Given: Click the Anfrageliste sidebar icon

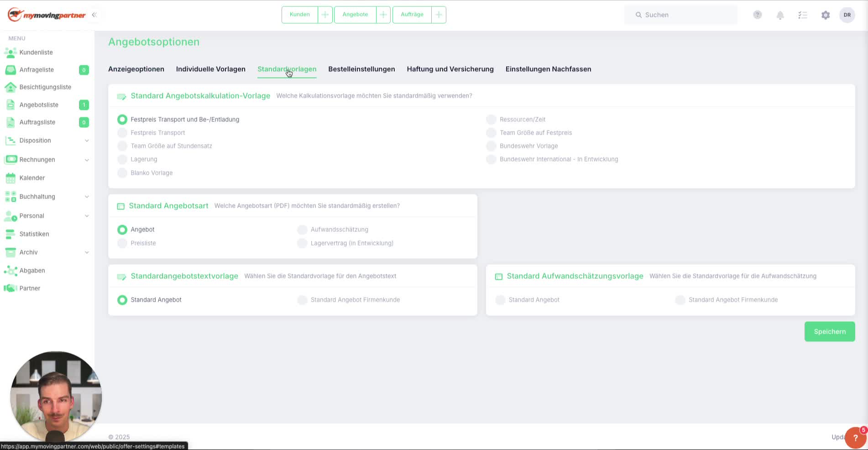Looking at the screenshot, I should click(10, 70).
